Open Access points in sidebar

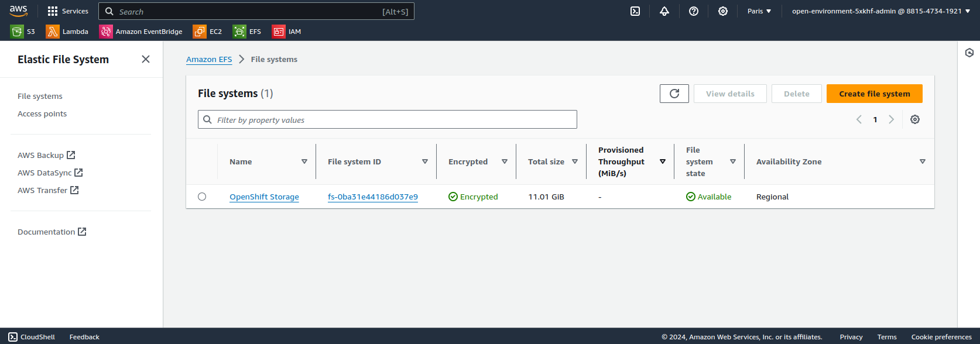42,113
